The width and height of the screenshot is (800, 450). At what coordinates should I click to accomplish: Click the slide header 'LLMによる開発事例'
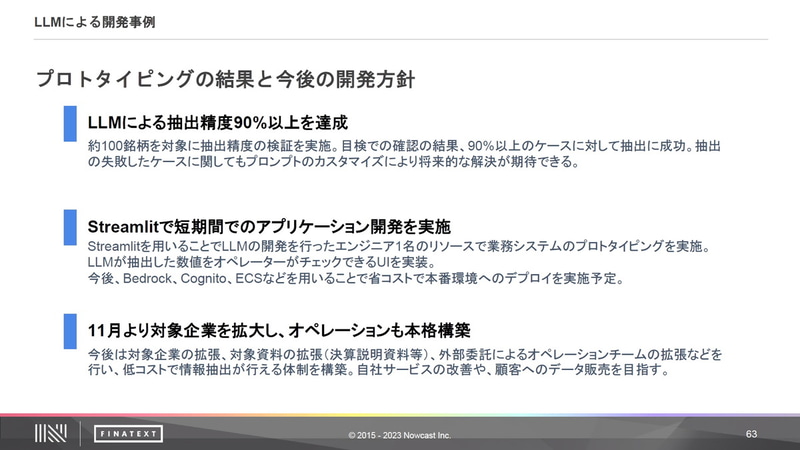click(x=94, y=22)
